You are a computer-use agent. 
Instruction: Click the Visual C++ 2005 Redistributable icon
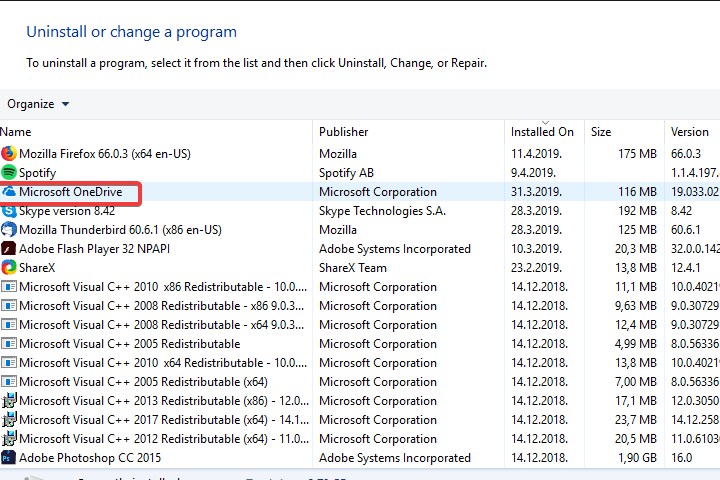pos(9,344)
